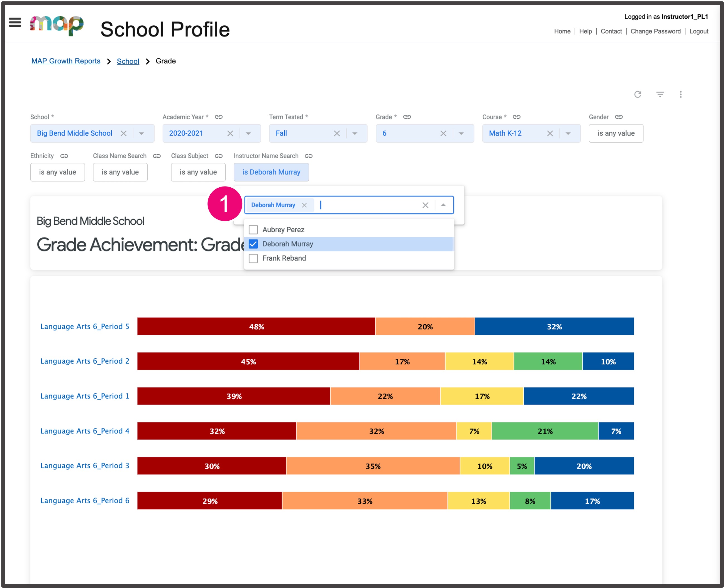Collapse the instructor name dropdown list
Screen dimensions: 725x588
(443, 205)
